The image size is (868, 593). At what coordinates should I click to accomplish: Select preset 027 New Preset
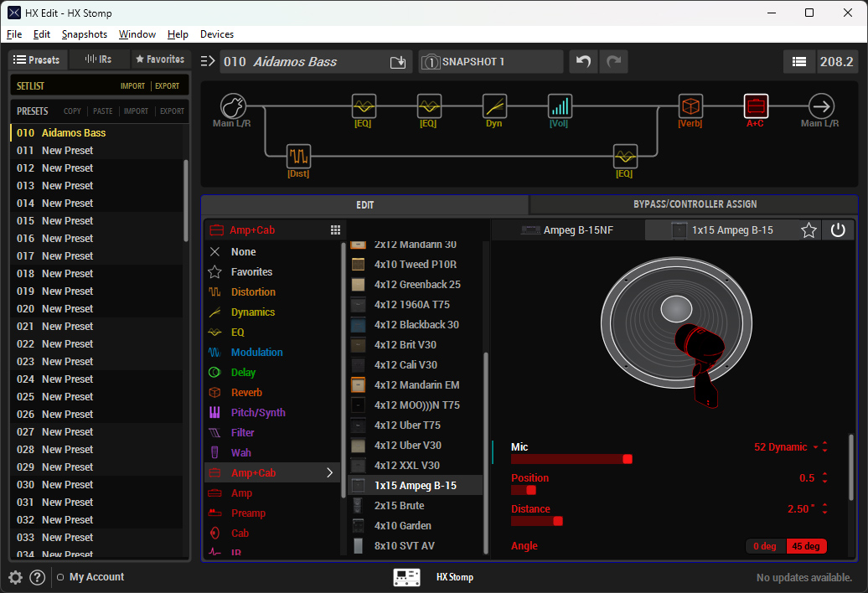point(96,432)
